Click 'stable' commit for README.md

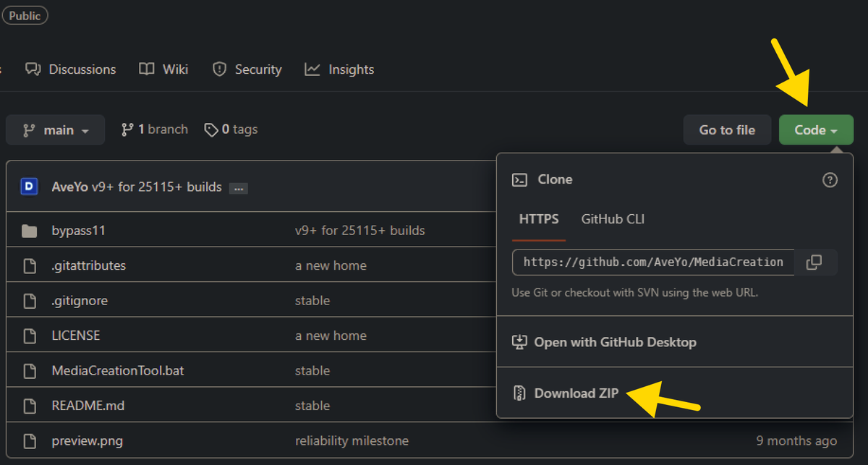(x=312, y=406)
